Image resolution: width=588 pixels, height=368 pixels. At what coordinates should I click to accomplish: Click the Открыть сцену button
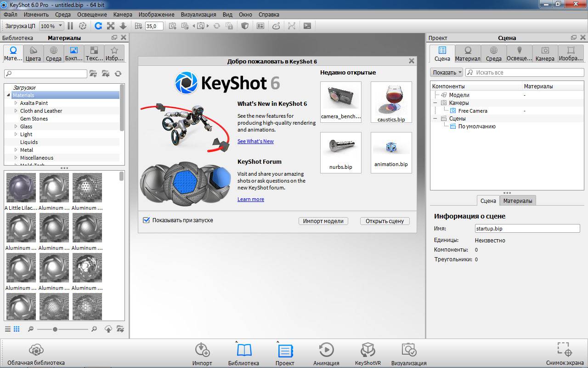[384, 221]
